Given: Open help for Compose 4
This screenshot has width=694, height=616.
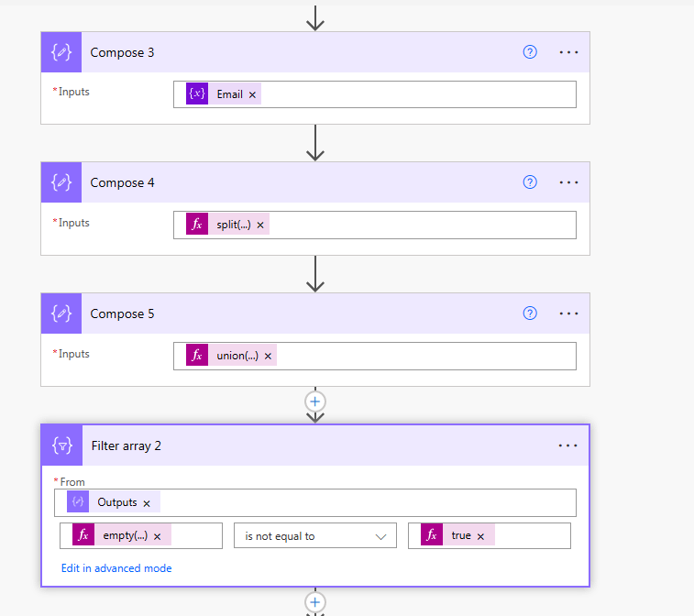Looking at the screenshot, I should (530, 182).
